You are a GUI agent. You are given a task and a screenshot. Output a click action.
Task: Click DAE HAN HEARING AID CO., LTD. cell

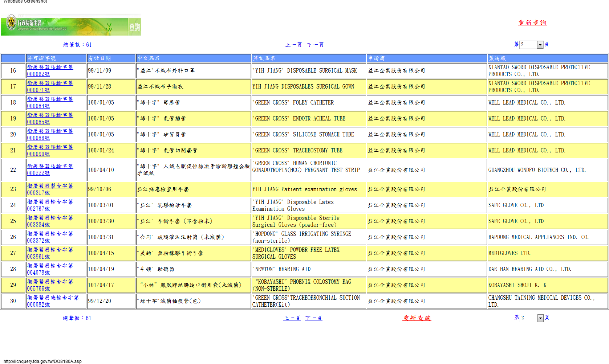548,269
